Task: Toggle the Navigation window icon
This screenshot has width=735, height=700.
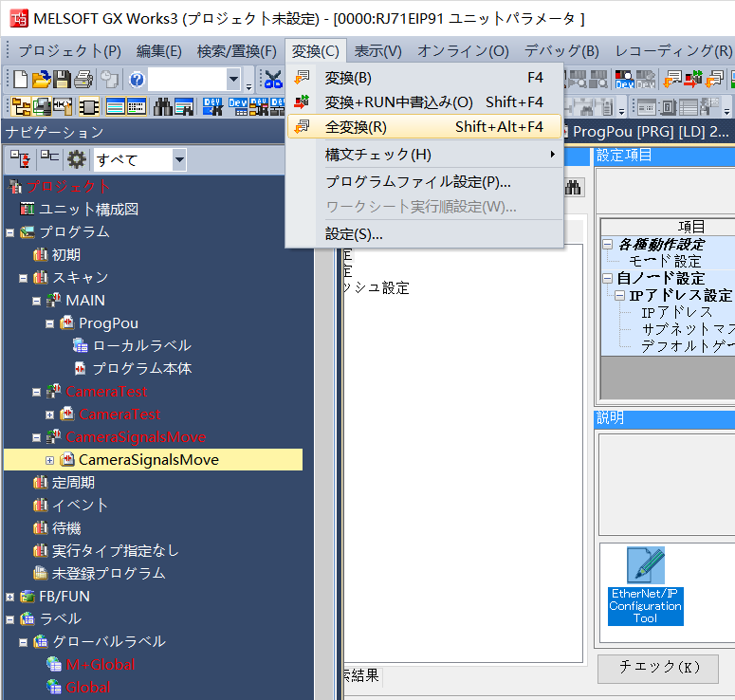Action: [21, 107]
